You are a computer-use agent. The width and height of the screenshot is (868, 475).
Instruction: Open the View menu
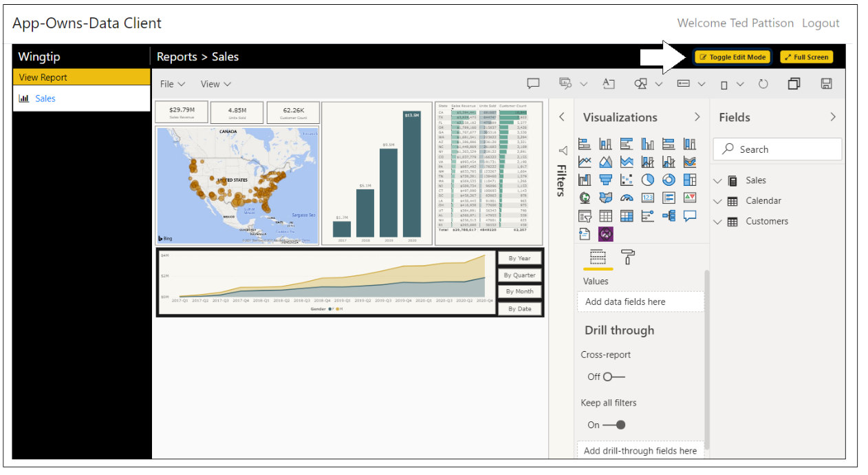pos(216,84)
